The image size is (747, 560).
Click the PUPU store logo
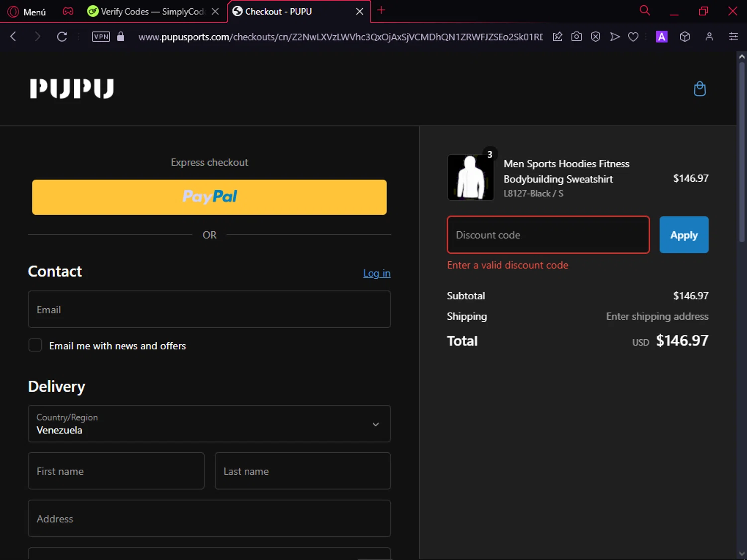click(x=72, y=88)
